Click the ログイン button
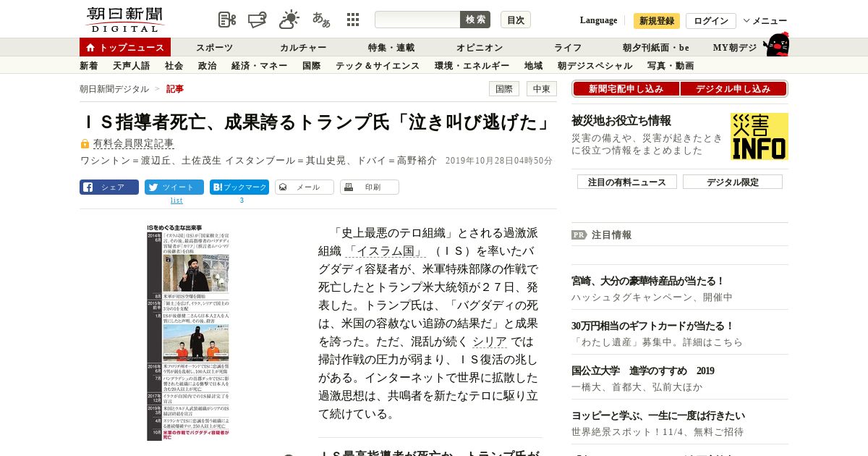The height and width of the screenshot is (456, 868). pos(711,21)
